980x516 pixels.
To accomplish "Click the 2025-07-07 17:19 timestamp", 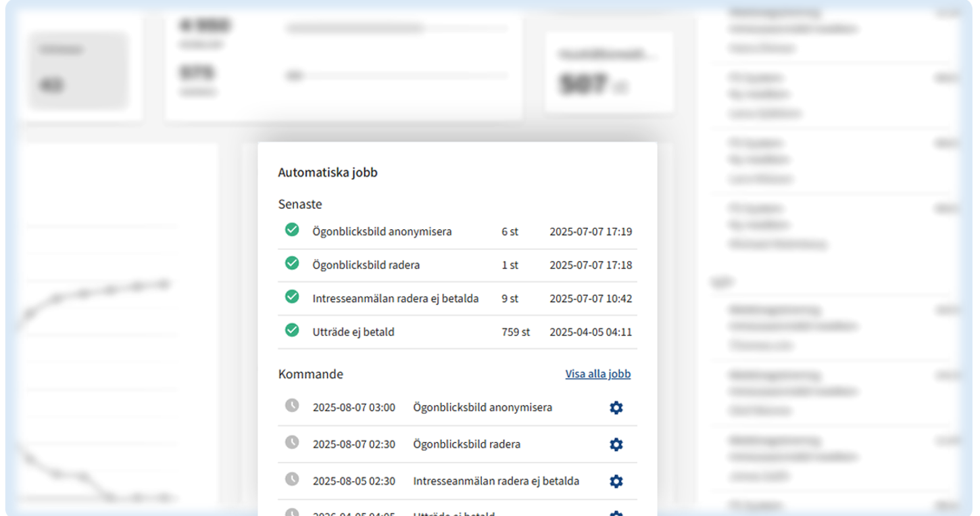I will [x=590, y=232].
